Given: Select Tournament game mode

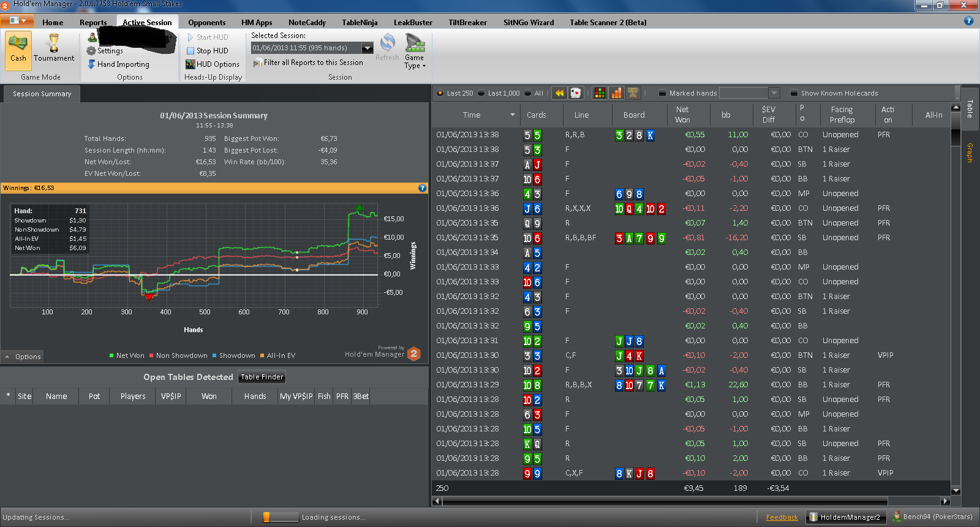Looking at the screenshot, I should [x=54, y=49].
